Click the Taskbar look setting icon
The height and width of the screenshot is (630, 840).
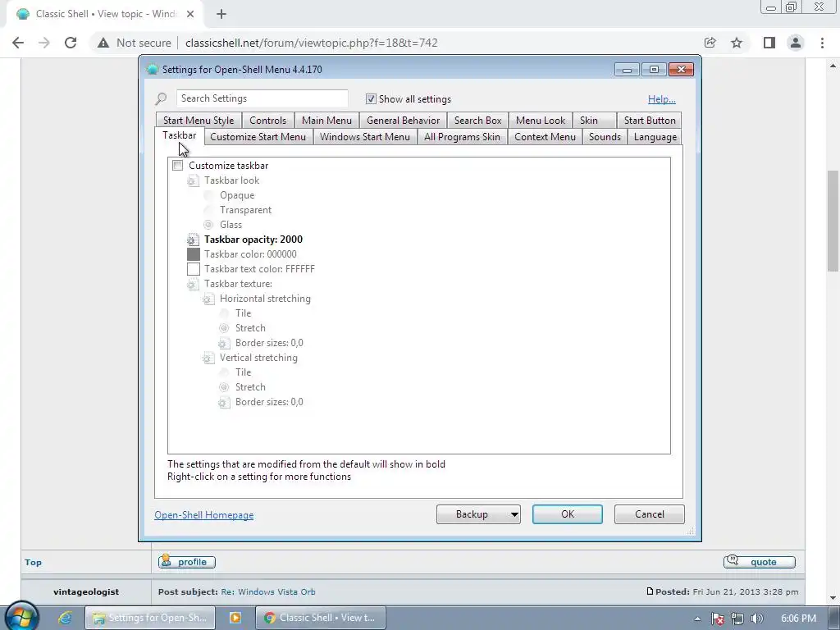[193, 180]
